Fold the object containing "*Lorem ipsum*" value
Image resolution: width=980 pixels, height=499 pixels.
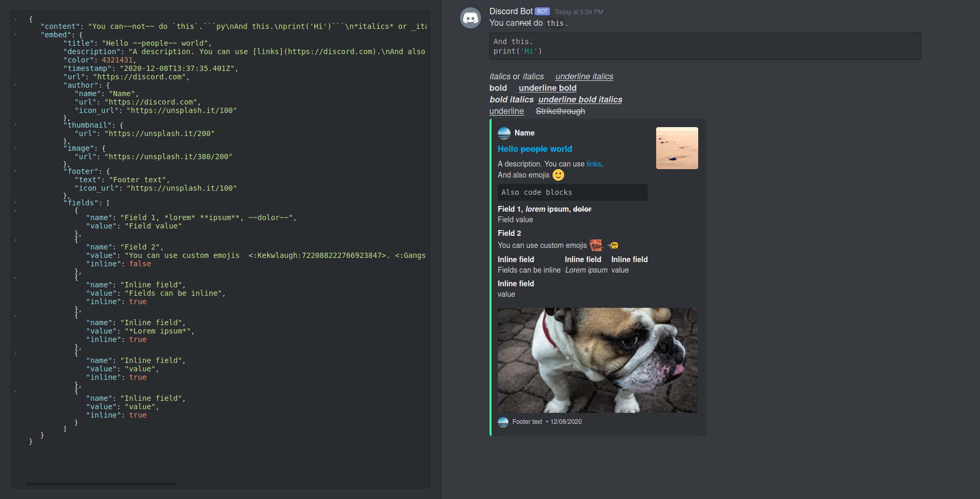(16, 316)
